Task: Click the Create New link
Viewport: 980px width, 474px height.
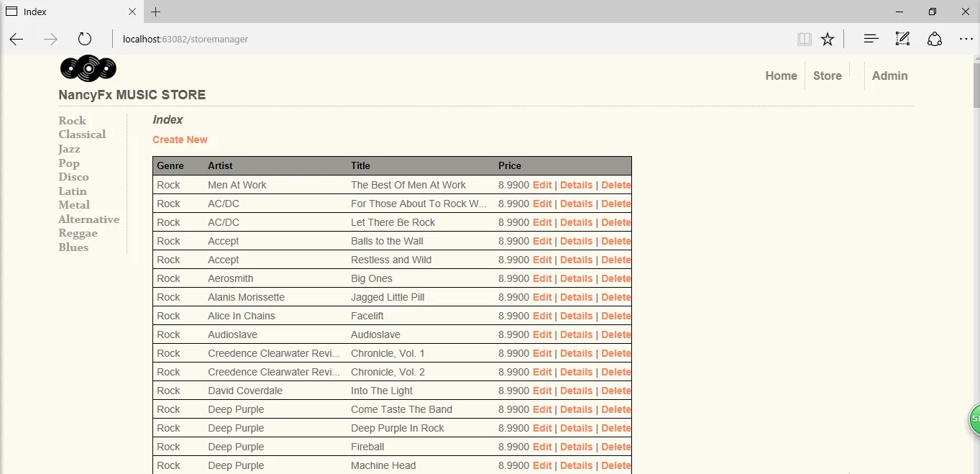Action: pos(180,140)
